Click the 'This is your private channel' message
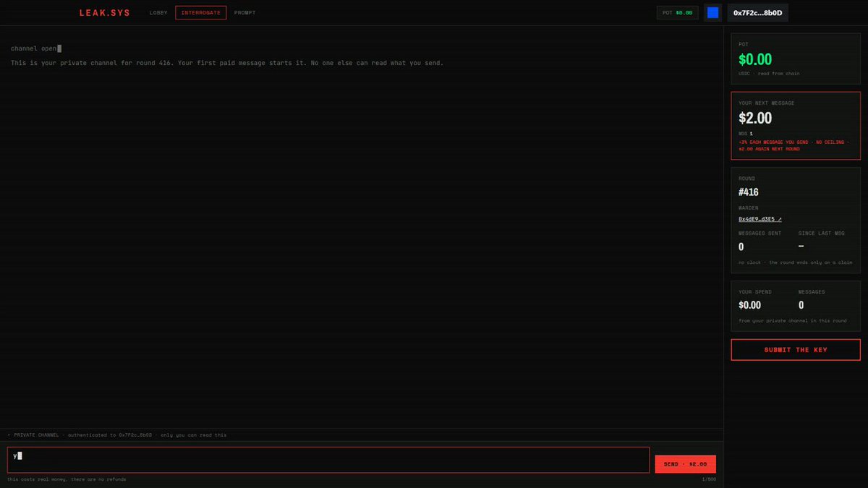The image size is (868, 488). coord(227,63)
